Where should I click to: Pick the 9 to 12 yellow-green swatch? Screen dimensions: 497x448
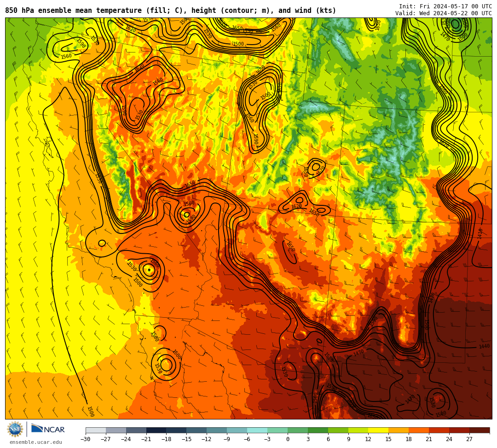358,430
